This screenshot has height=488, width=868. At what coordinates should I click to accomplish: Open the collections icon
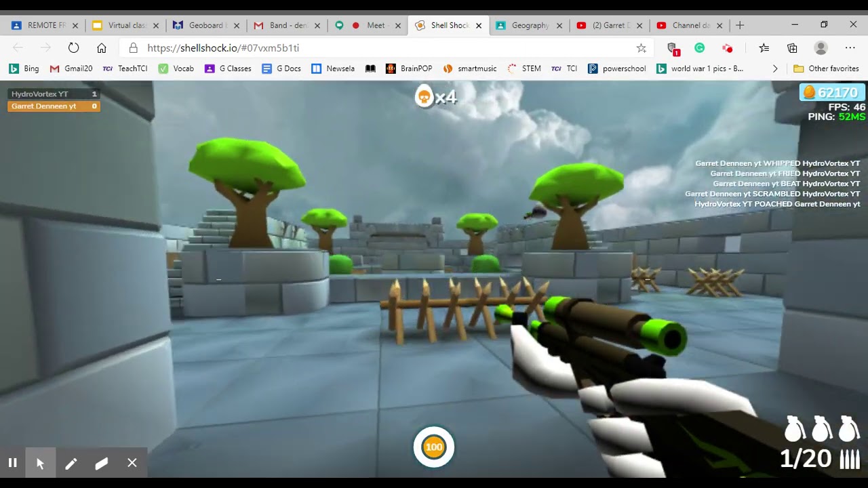coord(792,48)
